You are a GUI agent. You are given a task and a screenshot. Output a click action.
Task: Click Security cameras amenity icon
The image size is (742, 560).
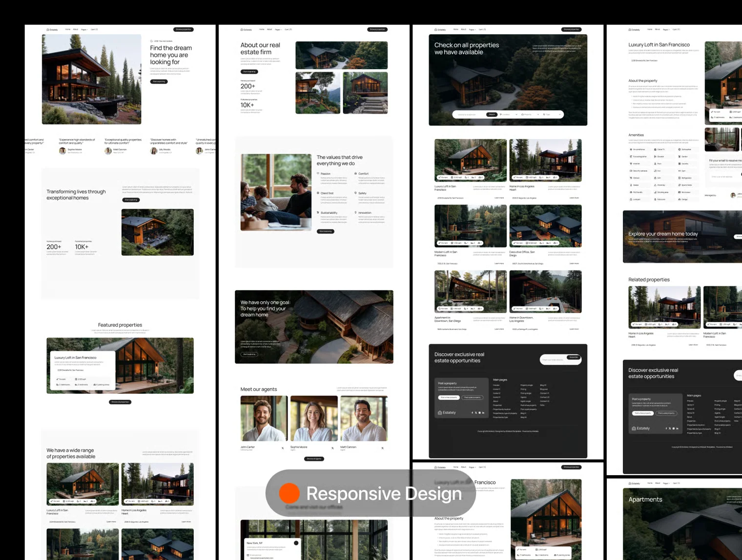(631, 171)
